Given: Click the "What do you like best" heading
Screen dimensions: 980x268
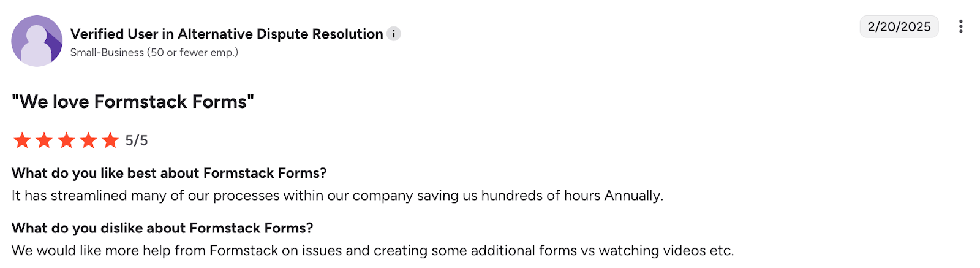Looking at the screenshot, I should (169, 173).
